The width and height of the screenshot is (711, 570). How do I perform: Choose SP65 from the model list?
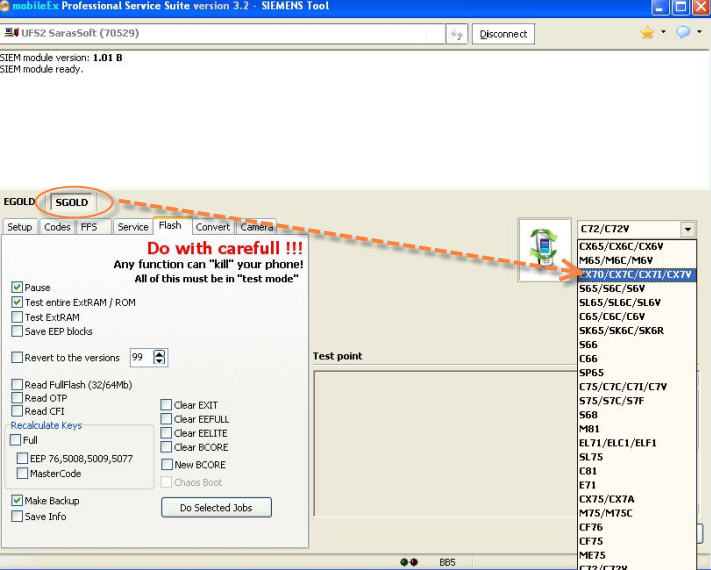click(x=637, y=373)
